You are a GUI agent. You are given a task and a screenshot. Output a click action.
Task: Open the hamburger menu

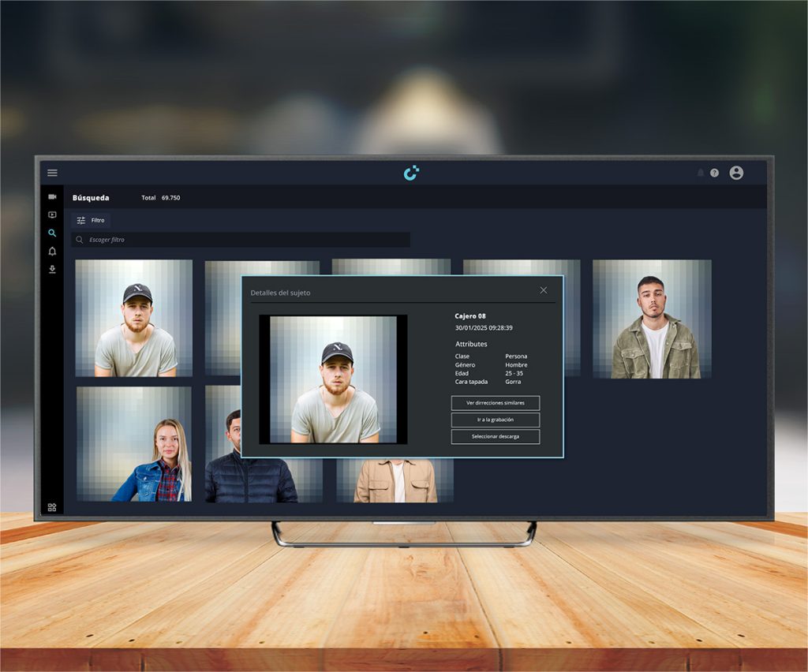[x=52, y=173]
